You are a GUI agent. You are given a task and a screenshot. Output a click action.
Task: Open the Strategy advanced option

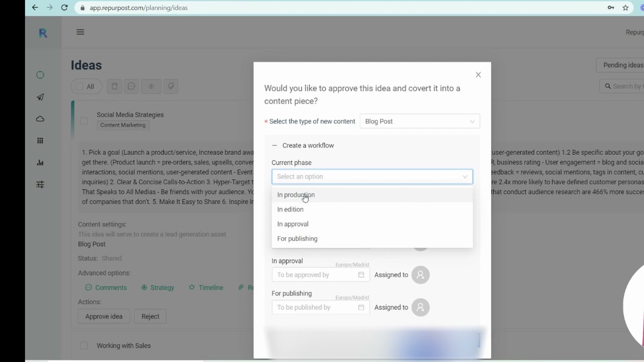[157, 288]
